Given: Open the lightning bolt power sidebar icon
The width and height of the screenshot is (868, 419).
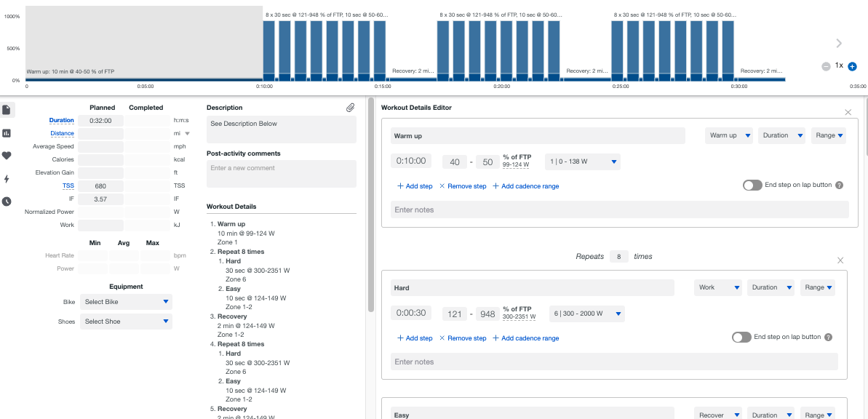Looking at the screenshot, I should (7, 178).
